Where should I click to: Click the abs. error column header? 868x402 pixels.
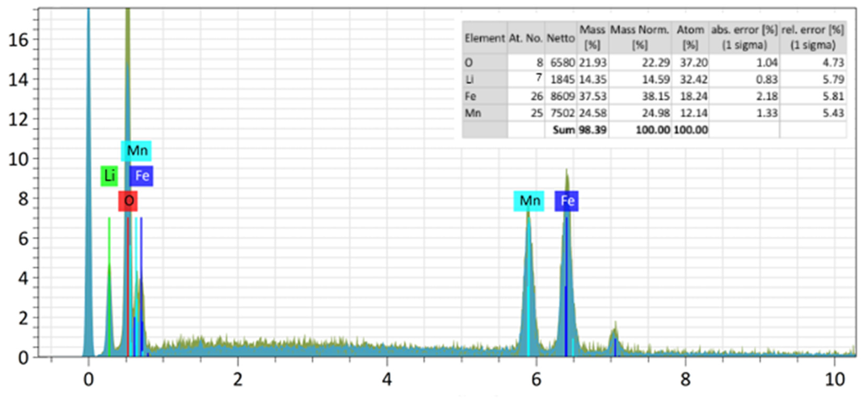click(744, 37)
